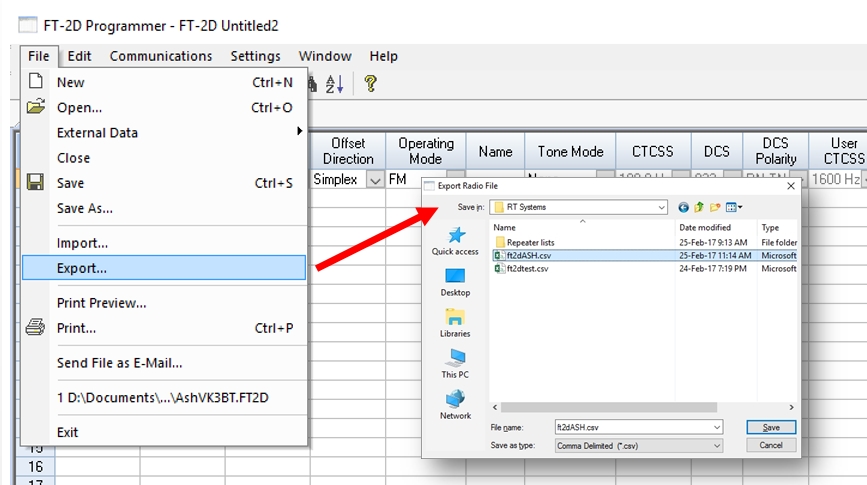Choose Save As... from the File menu
Screen dimensions: 867x485
click(164, 208)
